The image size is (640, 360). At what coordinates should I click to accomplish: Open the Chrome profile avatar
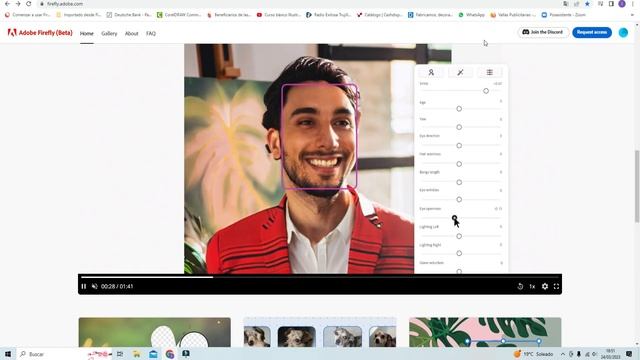pos(622,4)
